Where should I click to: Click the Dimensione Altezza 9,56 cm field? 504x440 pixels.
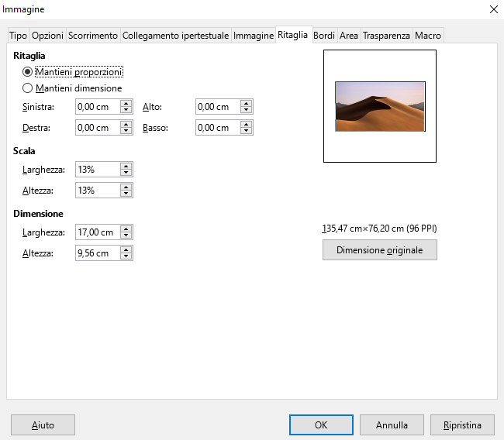(x=98, y=253)
